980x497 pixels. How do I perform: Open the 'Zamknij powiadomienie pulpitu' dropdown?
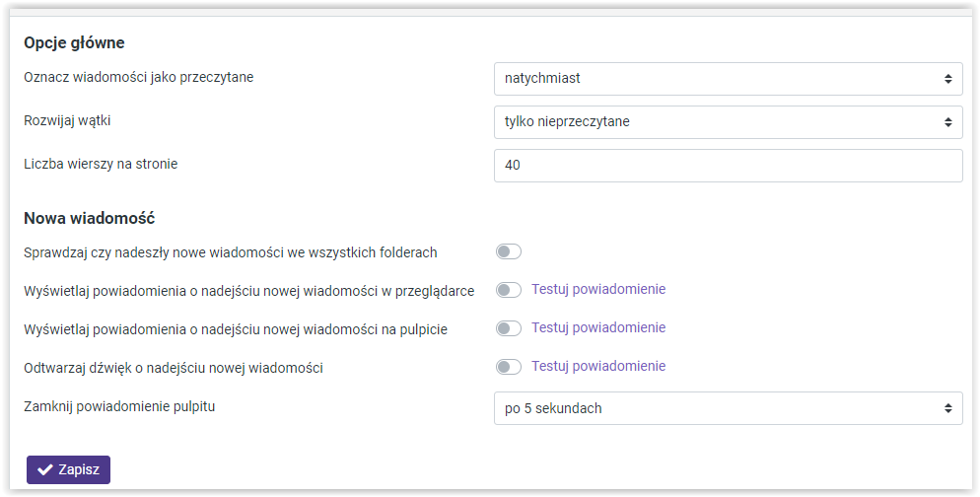click(x=728, y=408)
